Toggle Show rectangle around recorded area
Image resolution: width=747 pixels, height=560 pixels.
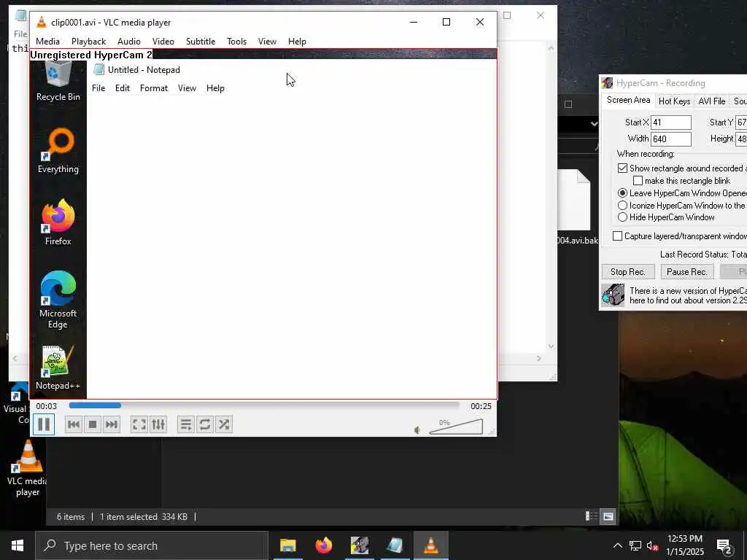point(623,168)
